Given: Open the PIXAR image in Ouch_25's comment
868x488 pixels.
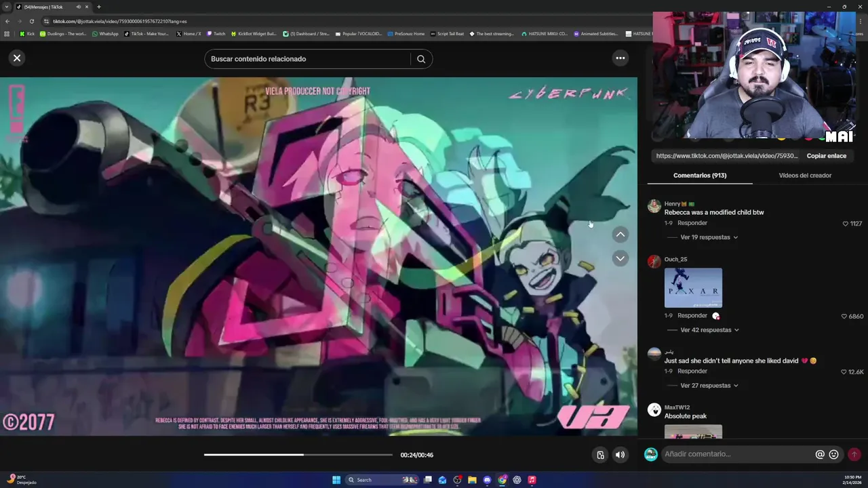Looking at the screenshot, I should 693,287.
